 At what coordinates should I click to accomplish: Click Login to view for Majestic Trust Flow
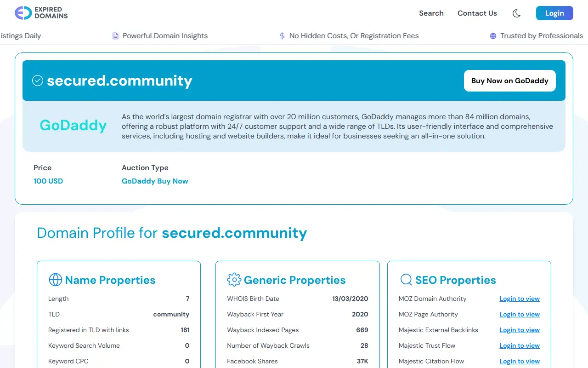pyautogui.click(x=520, y=346)
